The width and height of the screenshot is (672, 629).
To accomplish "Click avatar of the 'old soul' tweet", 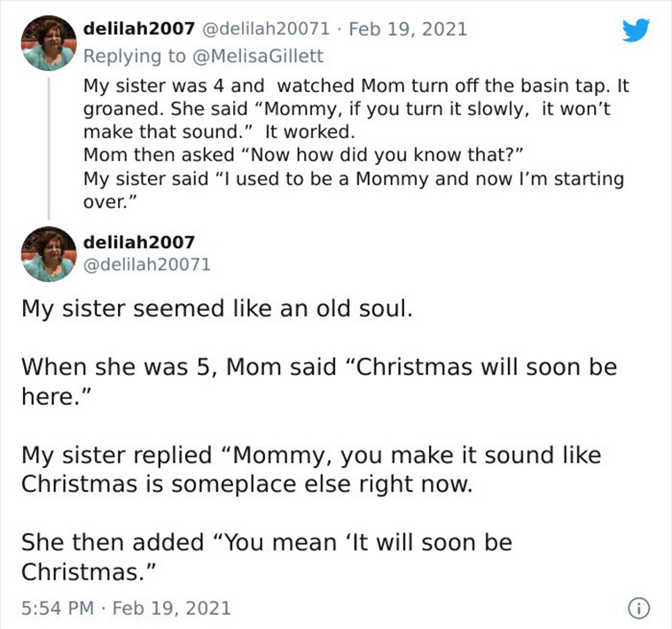I will (x=49, y=254).
